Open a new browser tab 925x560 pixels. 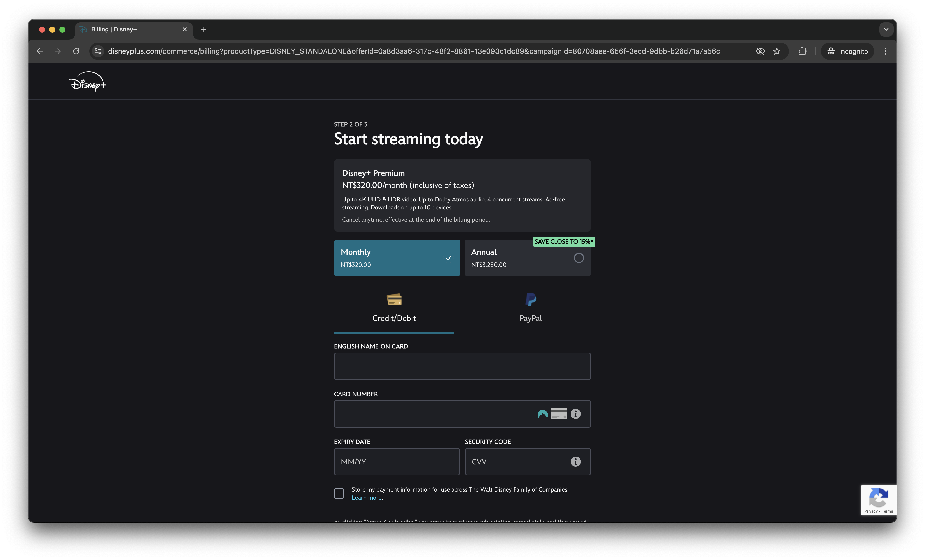[x=203, y=29]
